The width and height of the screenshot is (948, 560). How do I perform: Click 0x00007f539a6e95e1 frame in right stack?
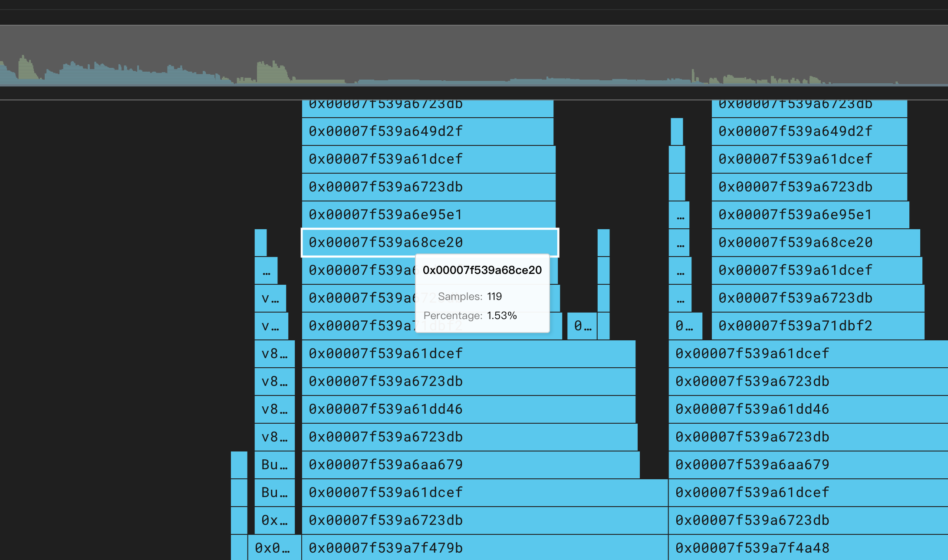pyautogui.click(x=810, y=214)
